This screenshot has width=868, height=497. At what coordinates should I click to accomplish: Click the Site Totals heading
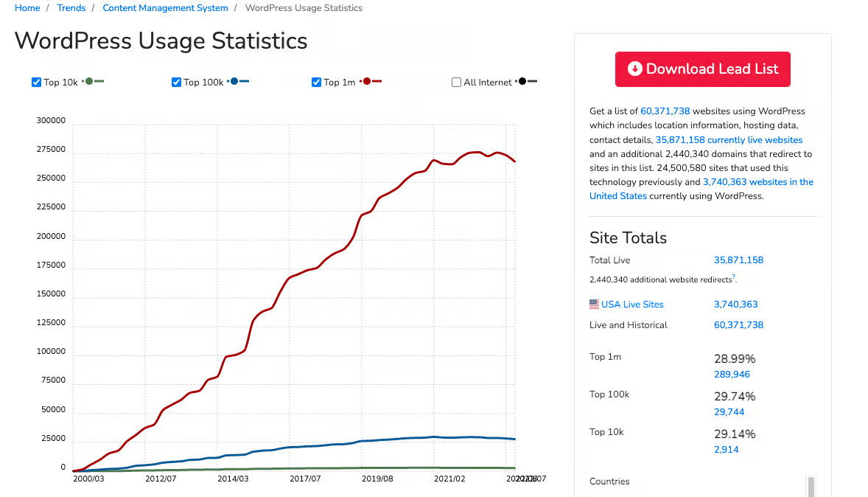click(x=628, y=237)
